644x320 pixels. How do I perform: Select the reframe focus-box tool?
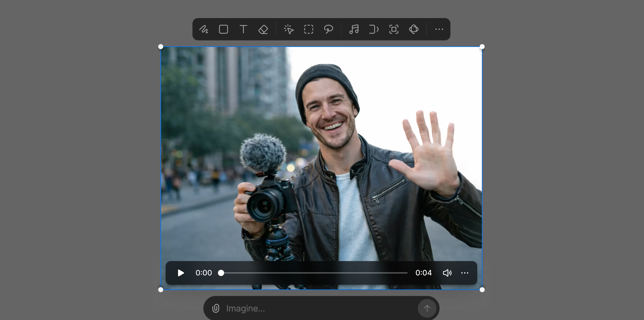394,29
